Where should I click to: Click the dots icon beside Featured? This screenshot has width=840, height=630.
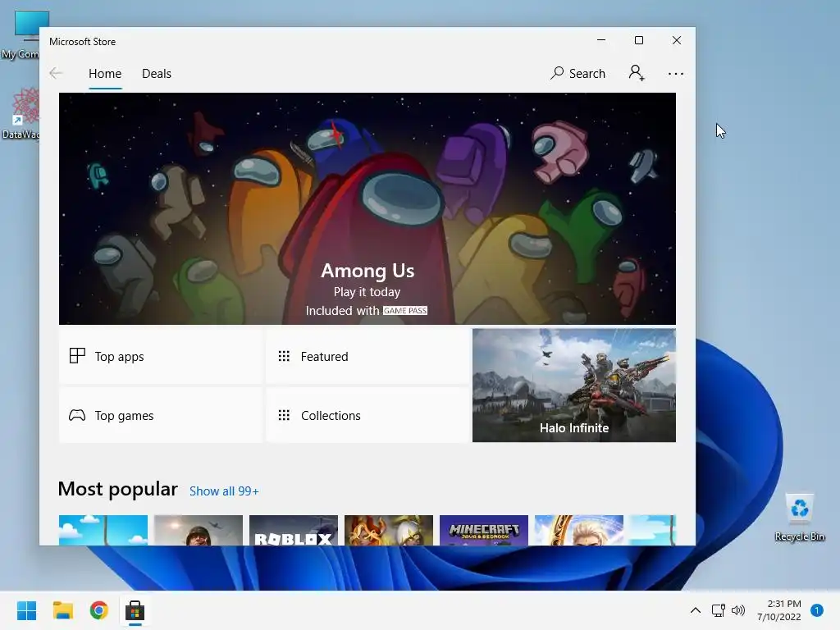[x=284, y=356]
